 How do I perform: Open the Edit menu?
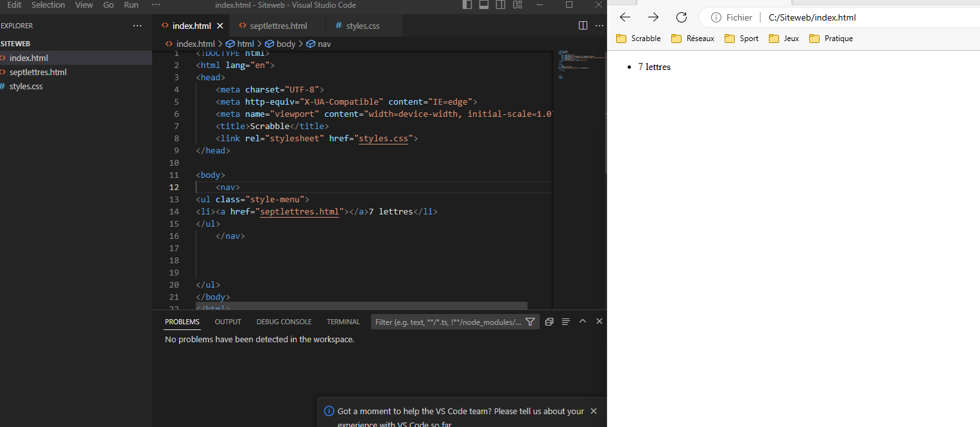(x=14, y=4)
